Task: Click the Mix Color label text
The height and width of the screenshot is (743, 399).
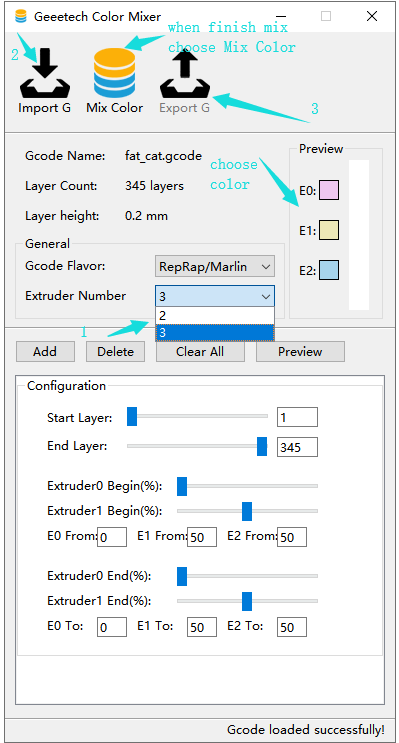Action: click(x=115, y=108)
